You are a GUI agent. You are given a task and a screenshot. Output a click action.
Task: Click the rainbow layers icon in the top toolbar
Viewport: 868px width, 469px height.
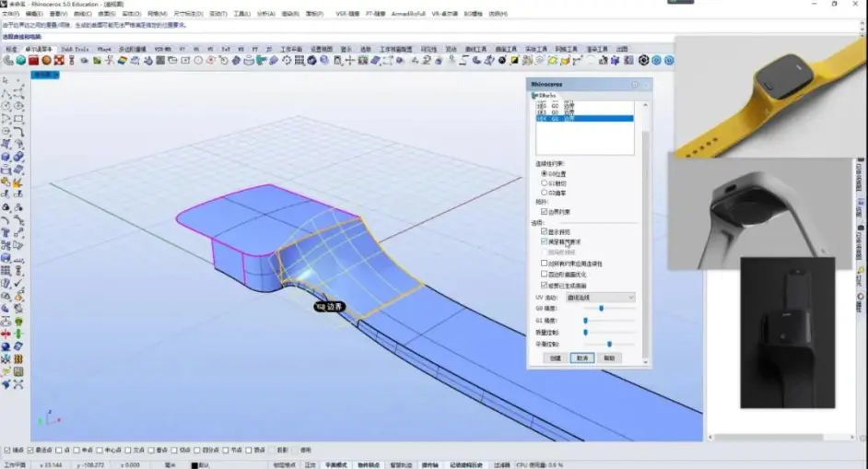coord(123,61)
